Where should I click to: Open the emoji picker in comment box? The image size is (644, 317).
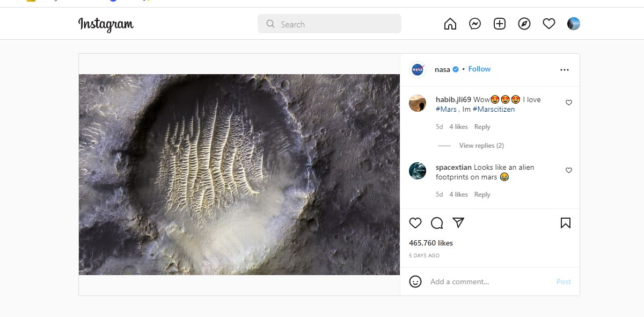point(415,282)
